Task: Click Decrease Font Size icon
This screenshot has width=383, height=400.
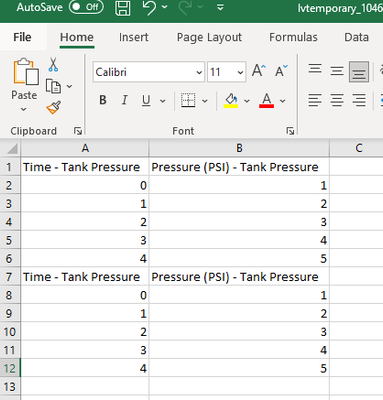Action: click(281, 71)
